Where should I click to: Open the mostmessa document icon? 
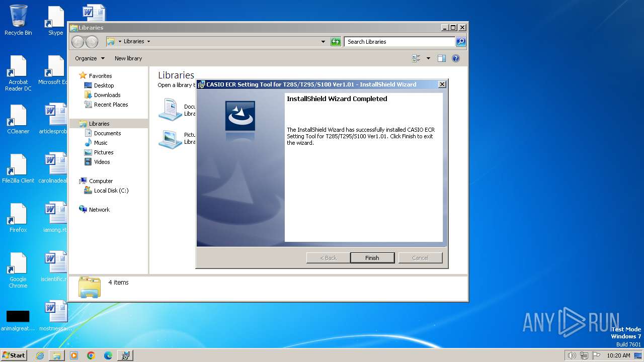pos(54,316)
